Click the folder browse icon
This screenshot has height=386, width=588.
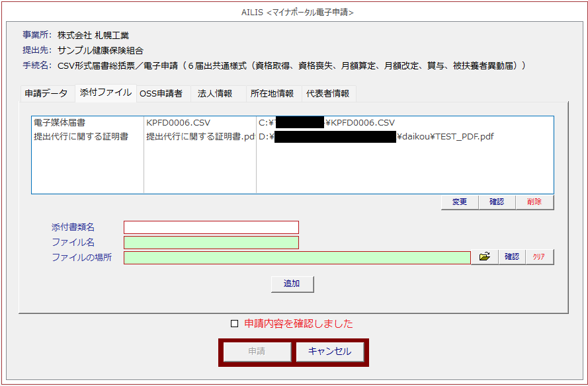pyautogui.click(x=485, y=257)
